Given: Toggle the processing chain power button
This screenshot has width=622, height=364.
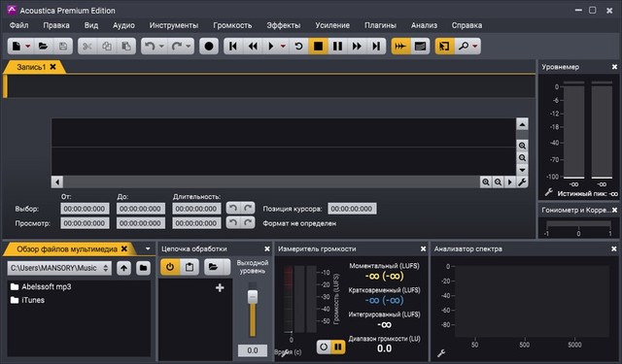Looking at the screenshot, I should click(170, 267).
